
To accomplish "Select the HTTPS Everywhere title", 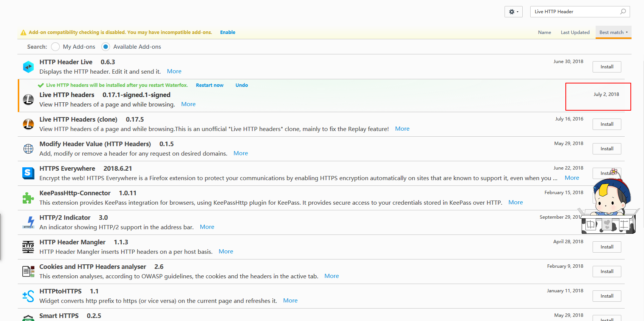I will 67,168.
